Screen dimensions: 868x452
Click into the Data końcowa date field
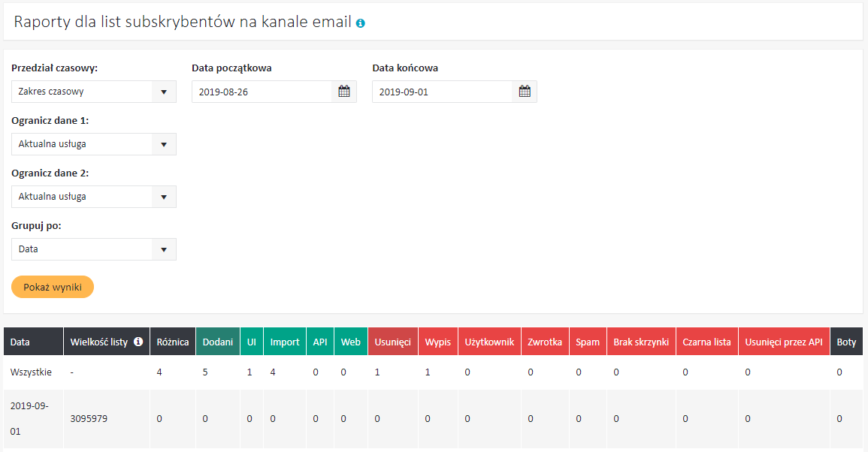442,92
